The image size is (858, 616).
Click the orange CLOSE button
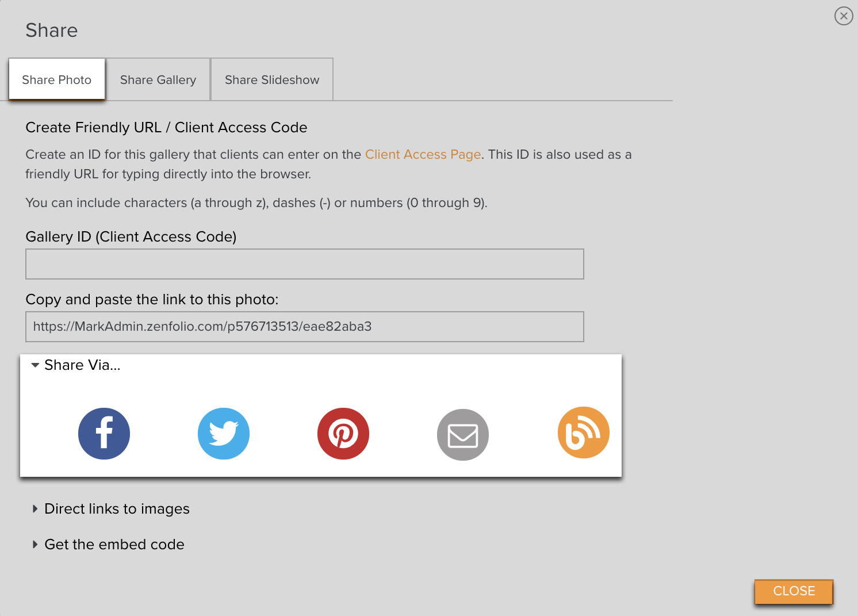coord(794,591)
